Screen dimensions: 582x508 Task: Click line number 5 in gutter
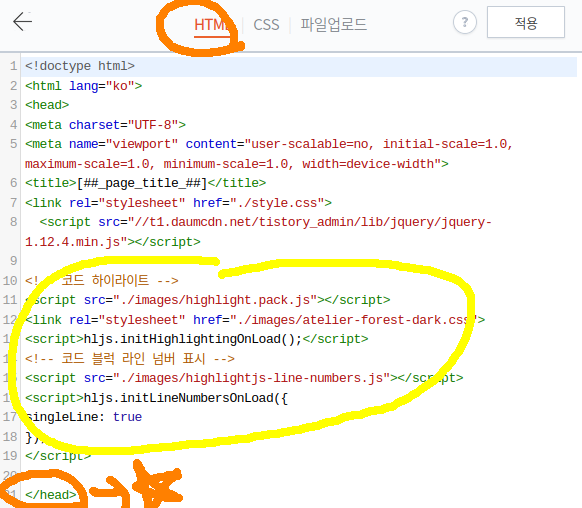point(13,144)
